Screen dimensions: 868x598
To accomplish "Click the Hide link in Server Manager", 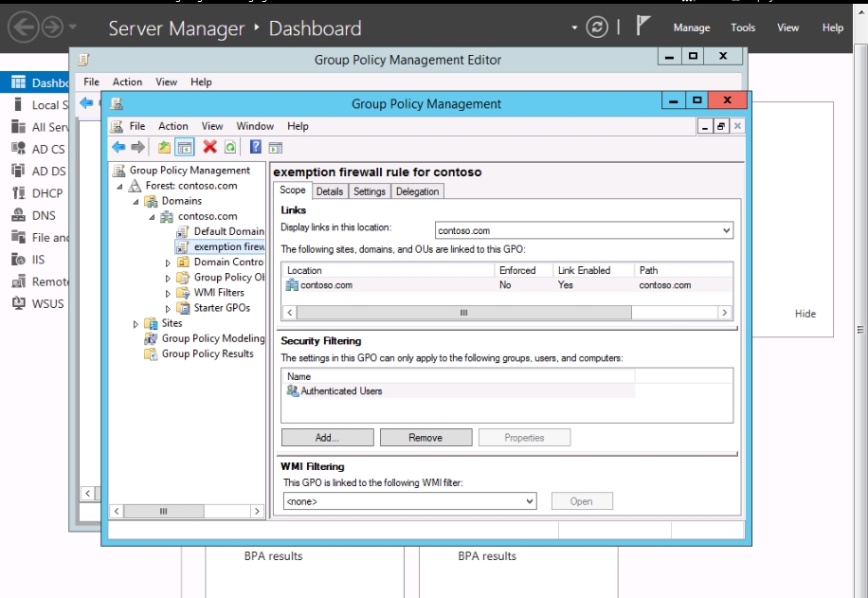I will pyautogui.click(x=805, y=314).
